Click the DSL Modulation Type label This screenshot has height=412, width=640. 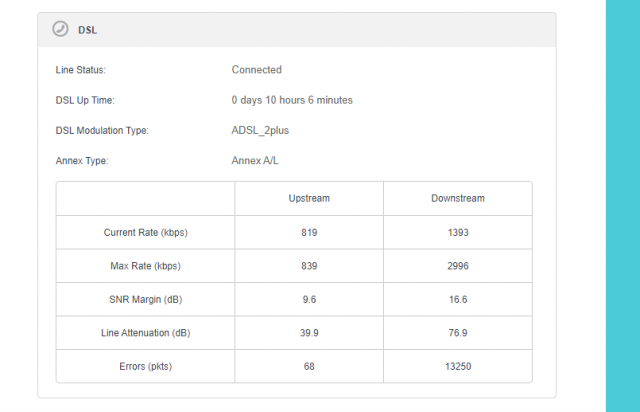coord(102,130)
